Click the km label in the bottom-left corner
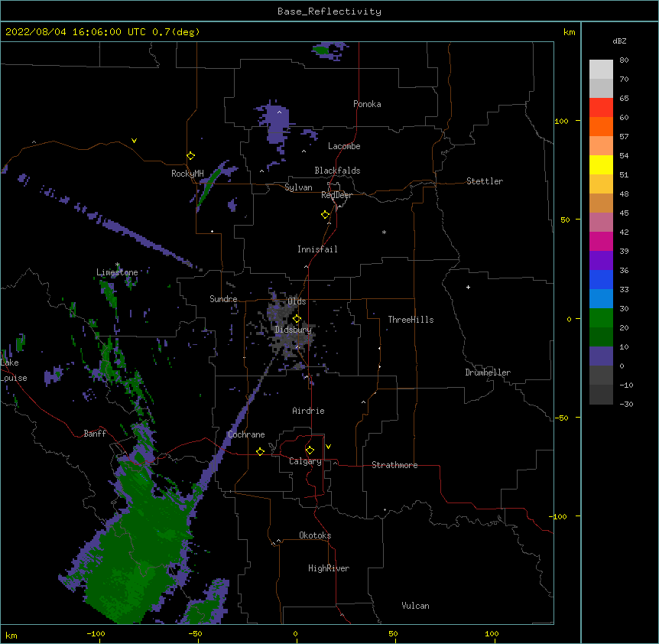Image resolution: width=659 pixels, height=644 pixels. coord(11,635)
